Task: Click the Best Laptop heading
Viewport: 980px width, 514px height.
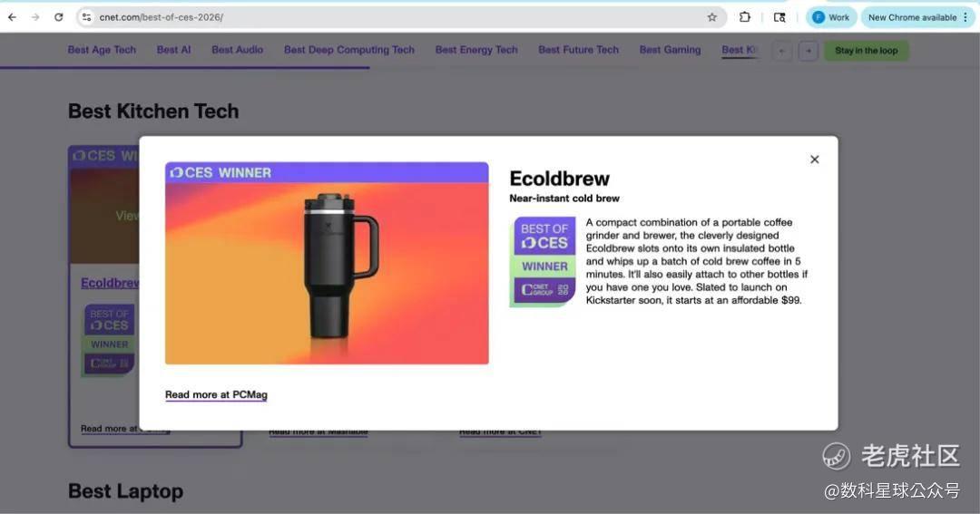Action: [x=125, y=491]
